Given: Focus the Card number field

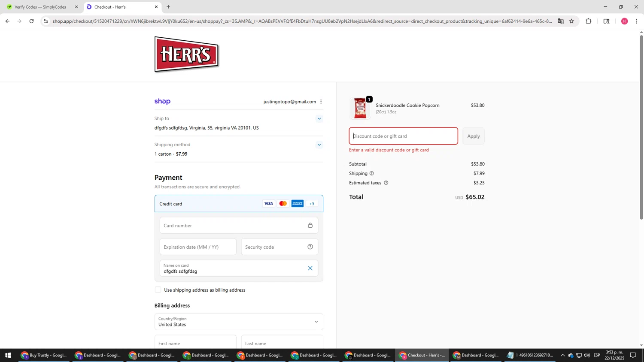Looking at the screenshot, I should (239, 226).
